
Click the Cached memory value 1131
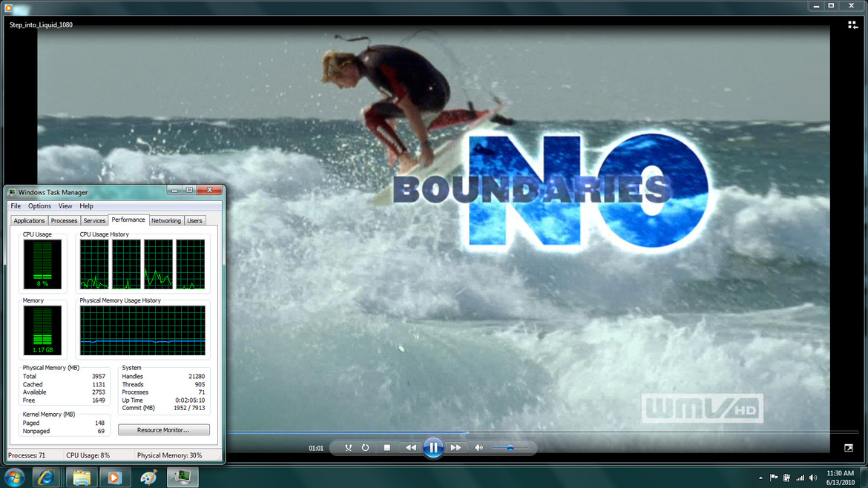point(99,384)
